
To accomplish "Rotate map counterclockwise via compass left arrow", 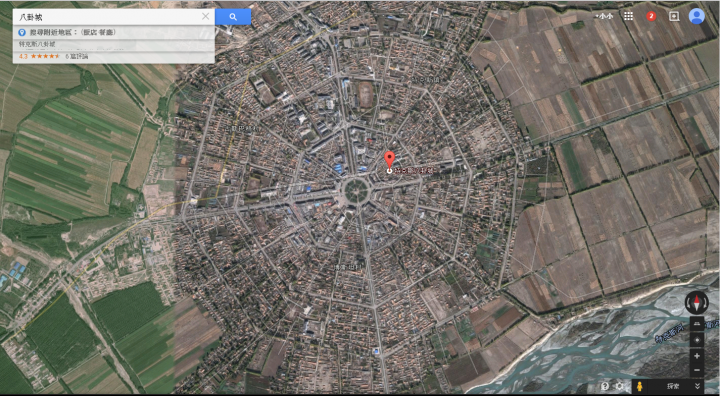I will (688, 303).
